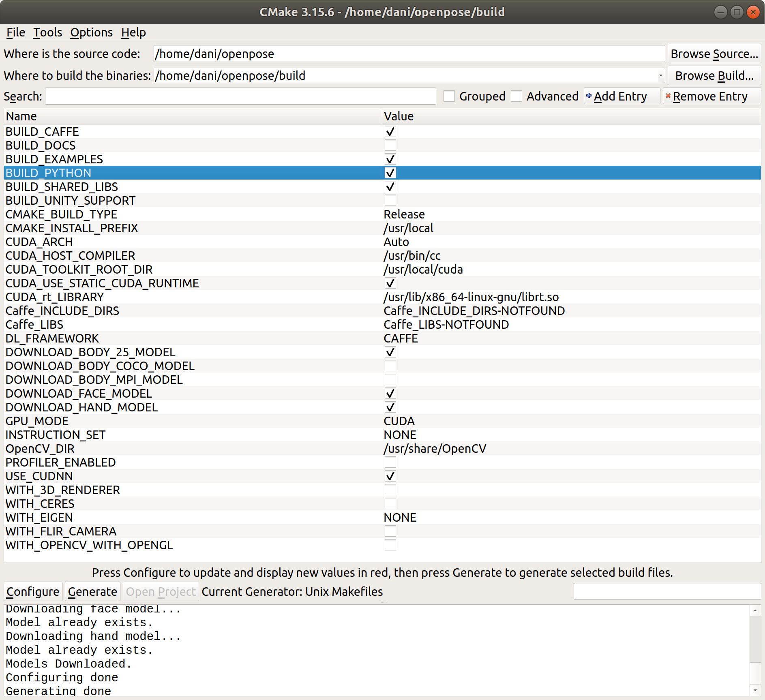Click the output log scrollbar up arrow

pos(755,610)
